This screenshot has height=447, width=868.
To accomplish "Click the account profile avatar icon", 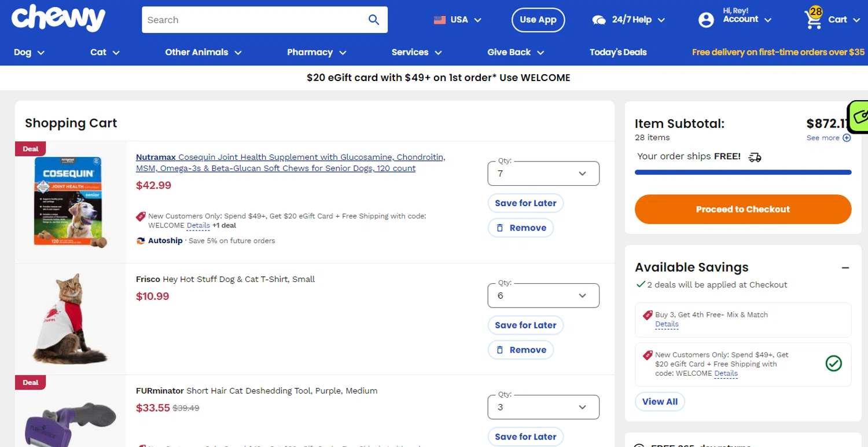I will click(706, 20).
